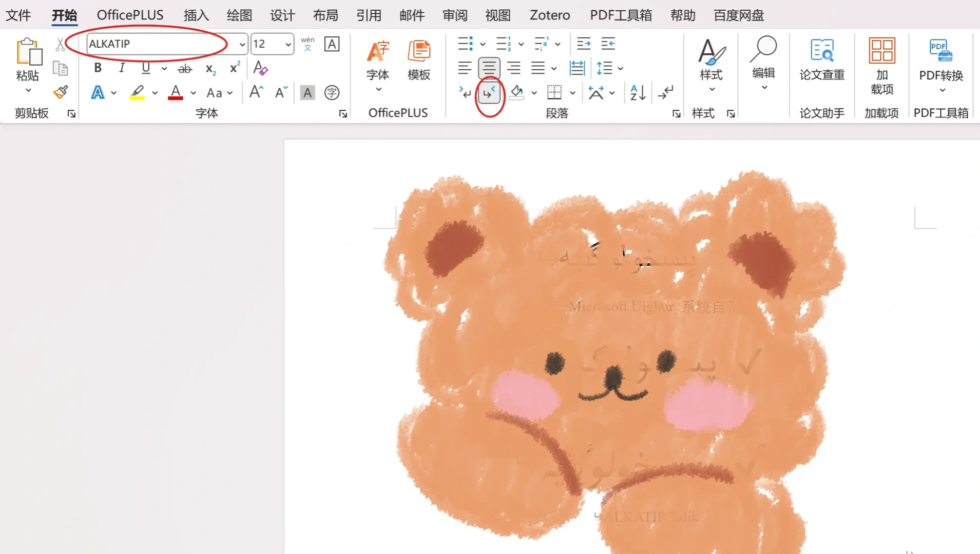Screen dimensions: 980x554
Task: Clear all formatting with eraser icon
Action: pos(260,68)
